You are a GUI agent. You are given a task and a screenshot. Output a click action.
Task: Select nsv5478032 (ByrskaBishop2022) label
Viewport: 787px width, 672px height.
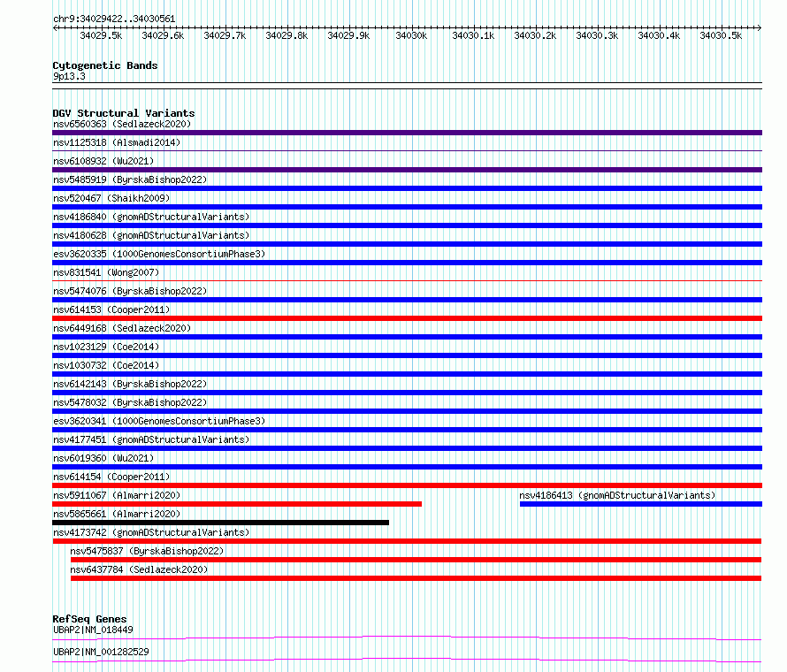point(130,402)
